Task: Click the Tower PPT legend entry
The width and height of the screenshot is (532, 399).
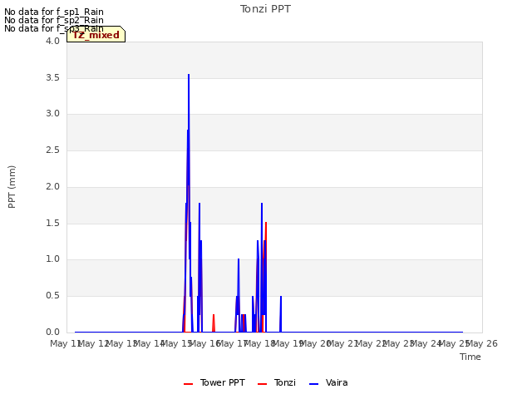Action: point(214,382)
